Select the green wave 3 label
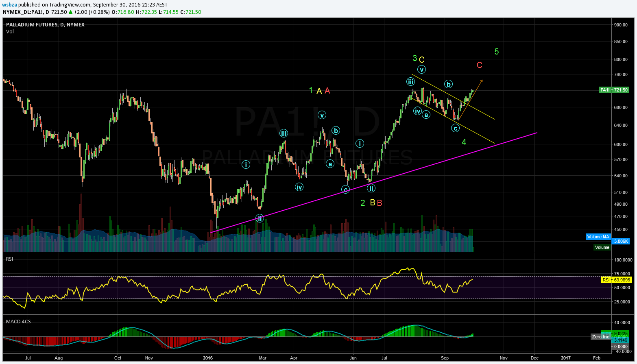 point(415,58)
